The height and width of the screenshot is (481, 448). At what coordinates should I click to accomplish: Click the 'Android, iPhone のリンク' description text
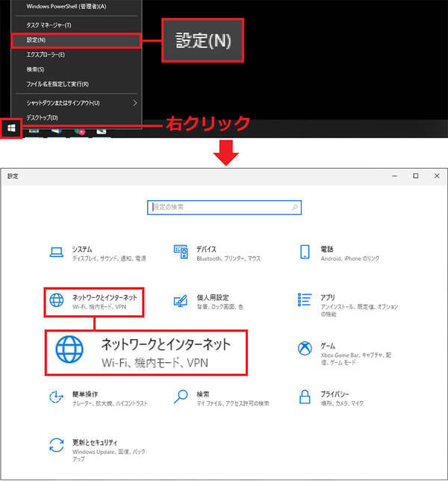350,258
